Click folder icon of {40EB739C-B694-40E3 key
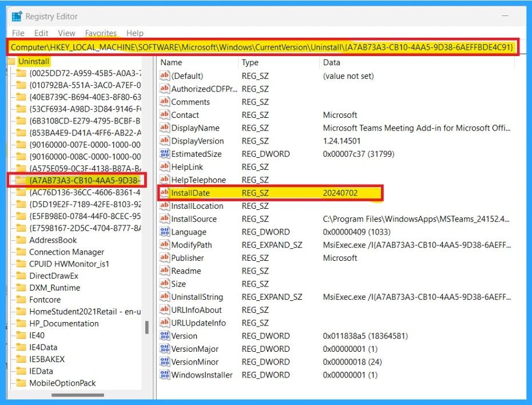Image resolution: width=532 pixels, height=405 pixels. click(21, 97)
